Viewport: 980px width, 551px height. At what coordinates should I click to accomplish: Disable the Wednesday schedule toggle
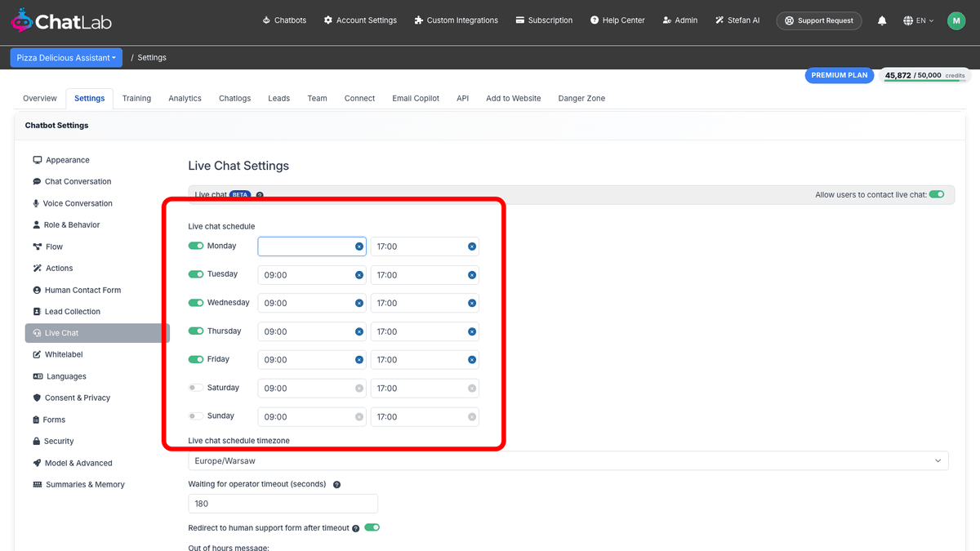[196, 302]
